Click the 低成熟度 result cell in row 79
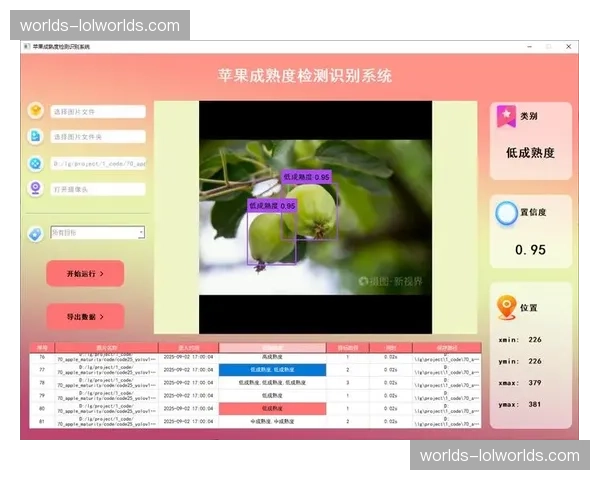Viewport: 600px width, 480px height. (272, 395)
